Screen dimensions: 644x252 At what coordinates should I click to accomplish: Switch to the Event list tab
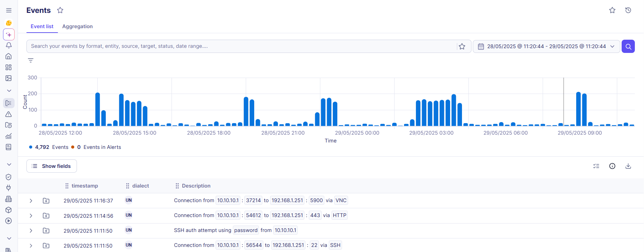point(42,26)
